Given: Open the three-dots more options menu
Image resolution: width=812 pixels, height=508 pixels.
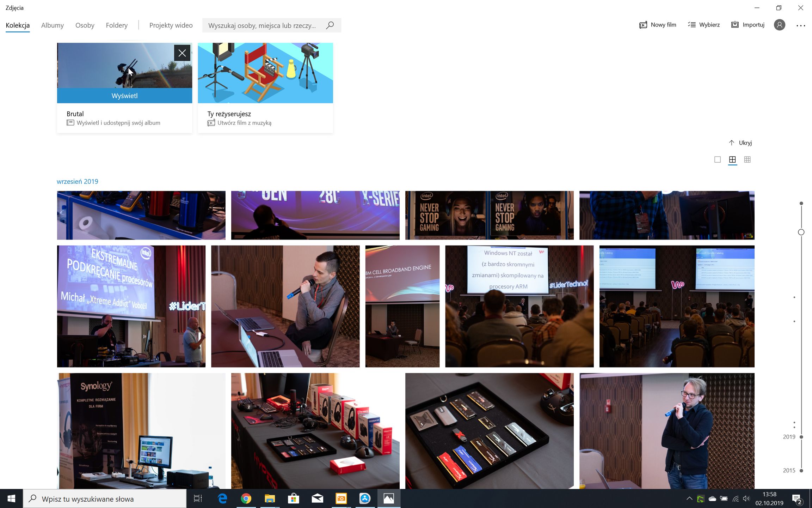Looking at the screenshot, I should click(801, 25).
